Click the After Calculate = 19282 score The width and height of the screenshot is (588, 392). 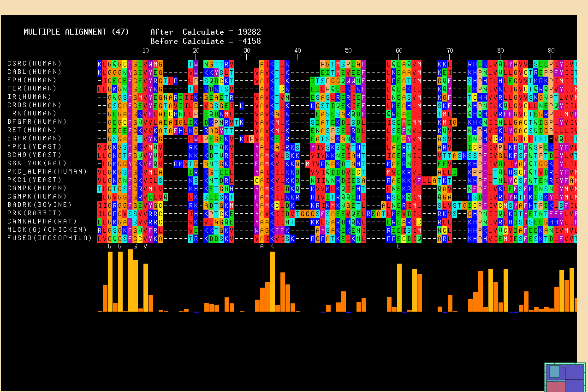coord(205,32)
